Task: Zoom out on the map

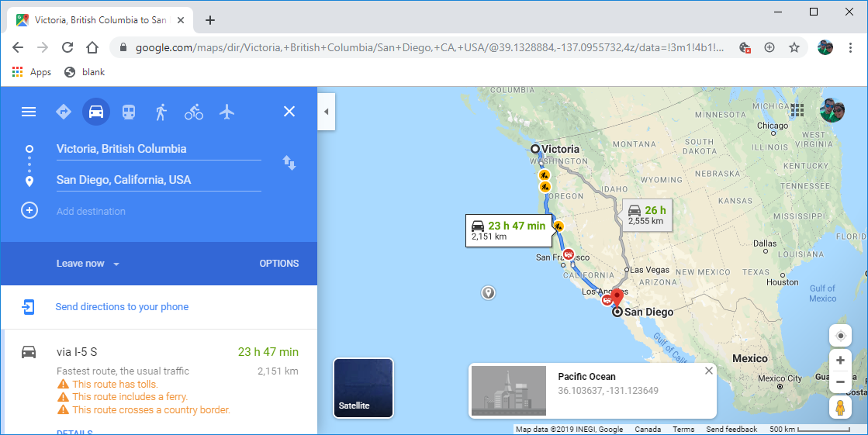Action: click(x=840, y=381)
